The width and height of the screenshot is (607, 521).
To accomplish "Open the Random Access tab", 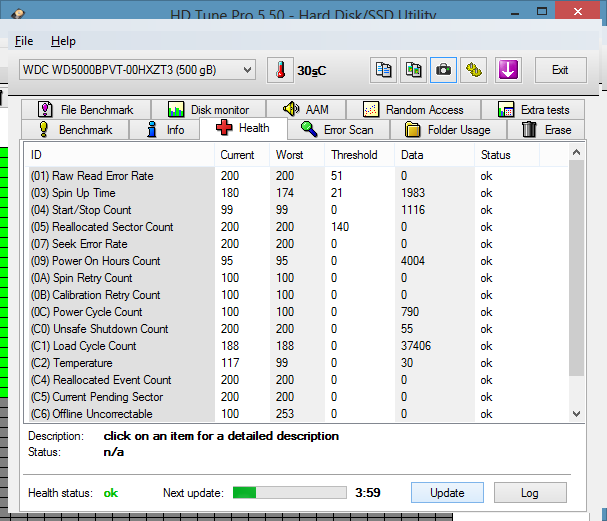I will click(413, 110).
